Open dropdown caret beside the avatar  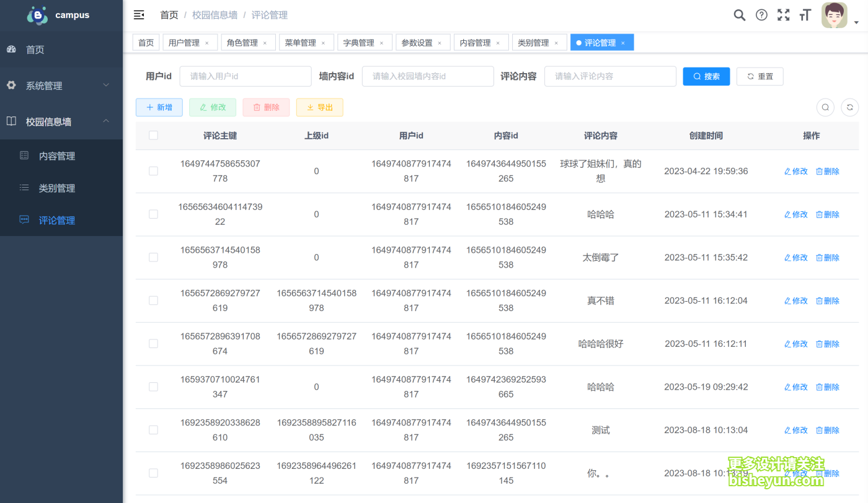[856, 23]
